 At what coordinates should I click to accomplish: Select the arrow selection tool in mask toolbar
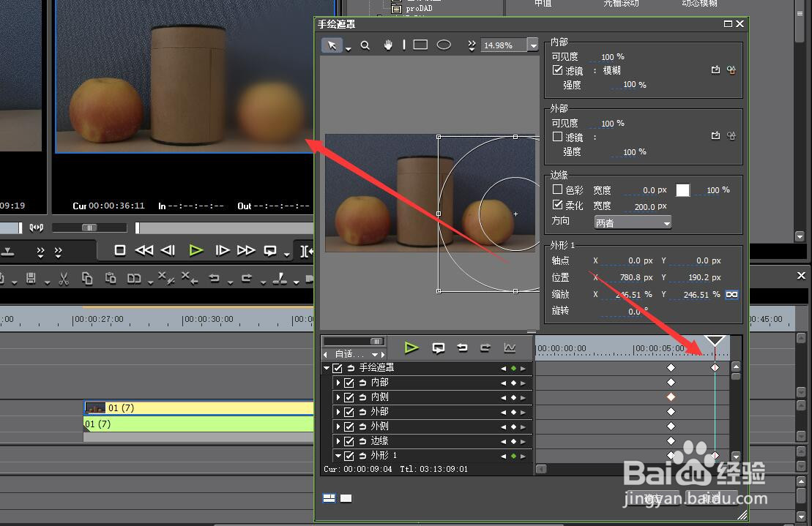[332, 45]
